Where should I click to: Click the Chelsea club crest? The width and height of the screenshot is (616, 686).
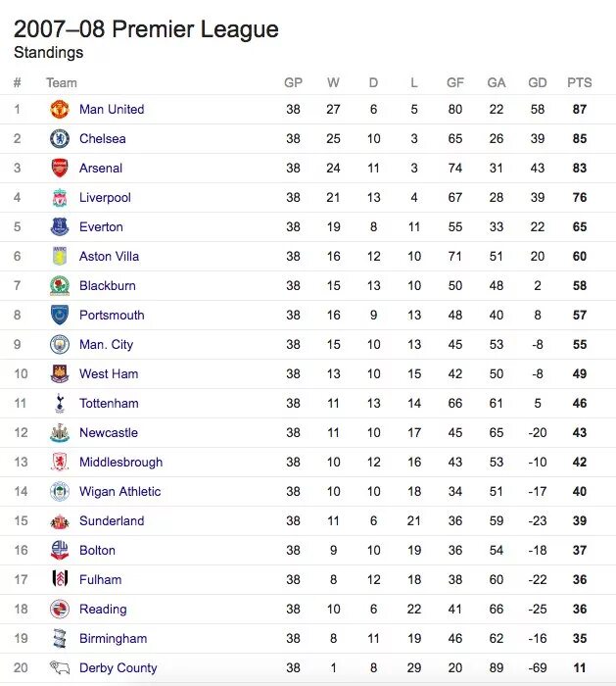click(60, 139)
